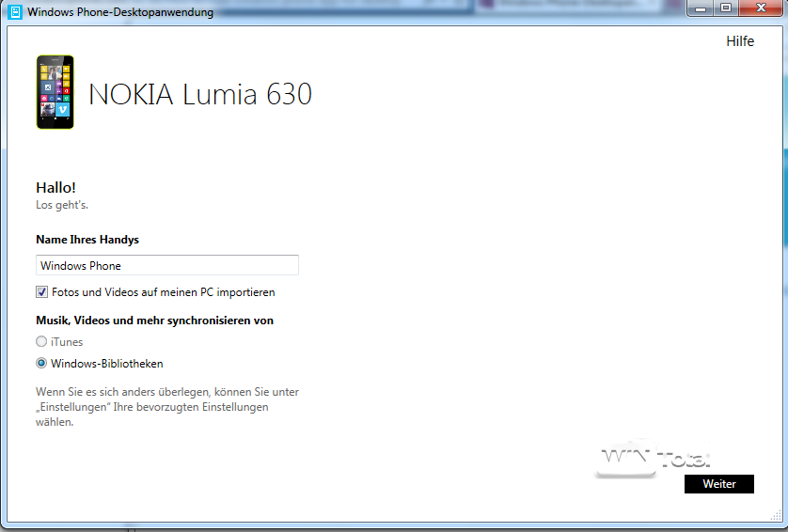Maximize the Windows Phone desktop application window
The width and height of the screenshot is (788, 532).
coord(726,8)
